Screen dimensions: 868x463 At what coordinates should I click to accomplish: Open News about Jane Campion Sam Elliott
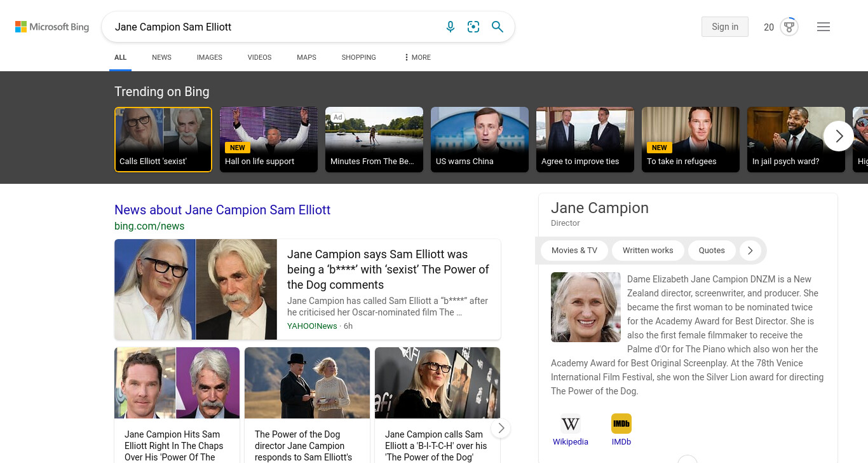tap(222, 210)
